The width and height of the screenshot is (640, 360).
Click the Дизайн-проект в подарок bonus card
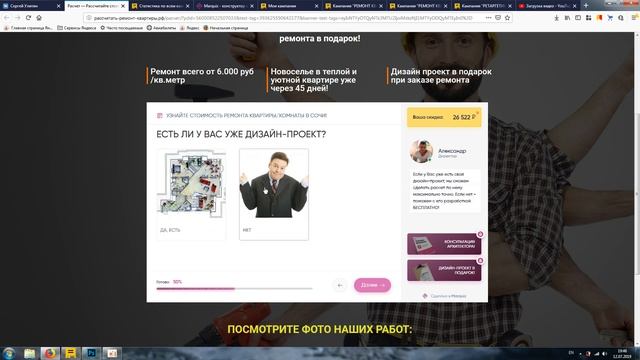[444, 270]
